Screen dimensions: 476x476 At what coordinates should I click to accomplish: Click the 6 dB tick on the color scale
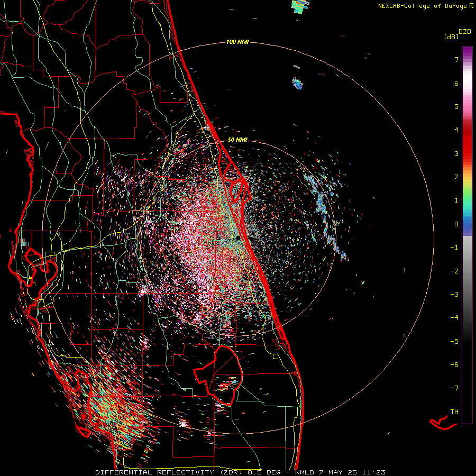[x=456, y=83]
